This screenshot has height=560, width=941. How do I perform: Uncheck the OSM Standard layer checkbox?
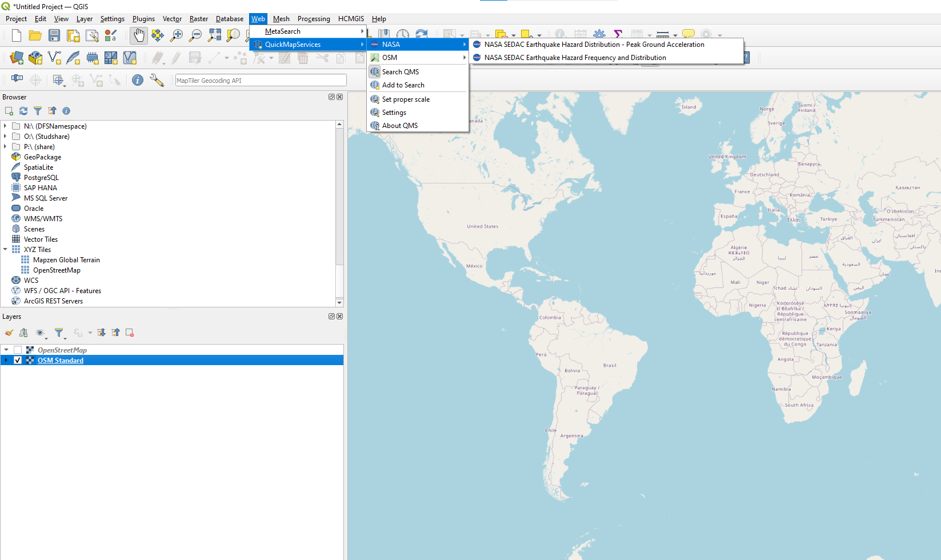18,361
